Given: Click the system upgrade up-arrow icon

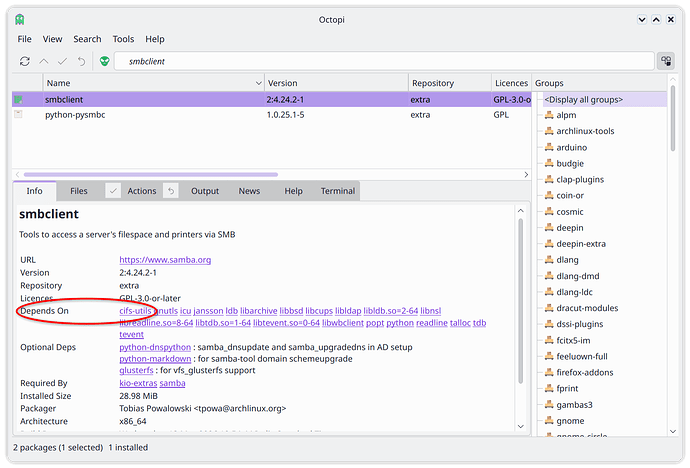Looking at the screenshot, I should pyautogui.click(x=44, y=61).
